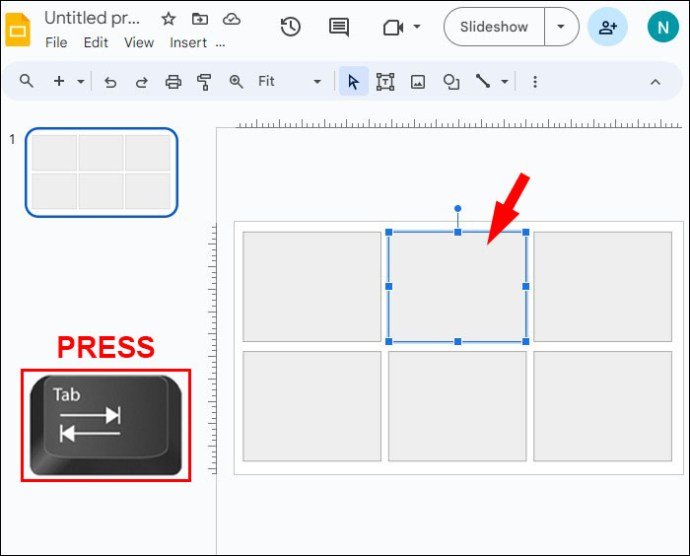
Task: Open the View menu
Action: click(x=139, y=43)
